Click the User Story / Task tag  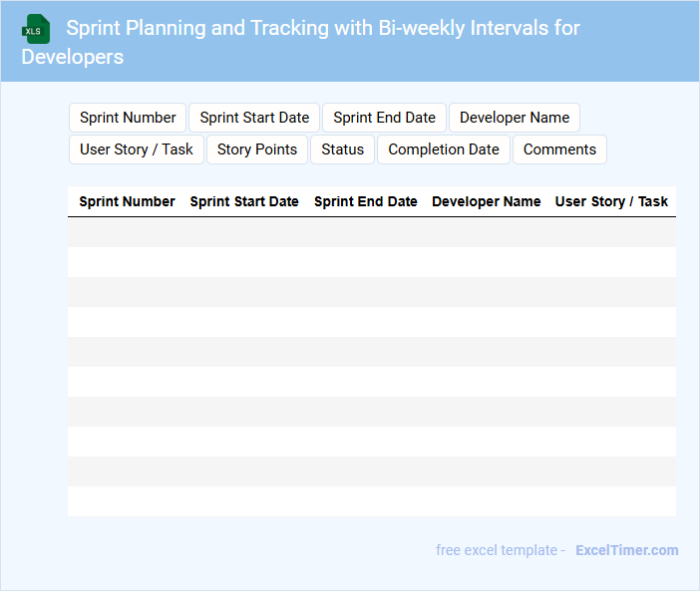[x=137, y=149]
